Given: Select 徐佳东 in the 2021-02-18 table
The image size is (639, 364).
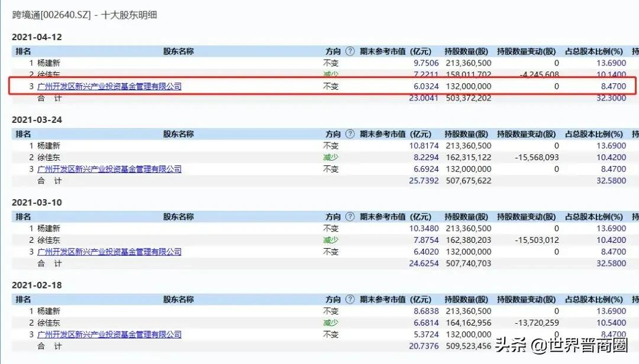Looking at the screenshot, I should [x=49, y=323].
